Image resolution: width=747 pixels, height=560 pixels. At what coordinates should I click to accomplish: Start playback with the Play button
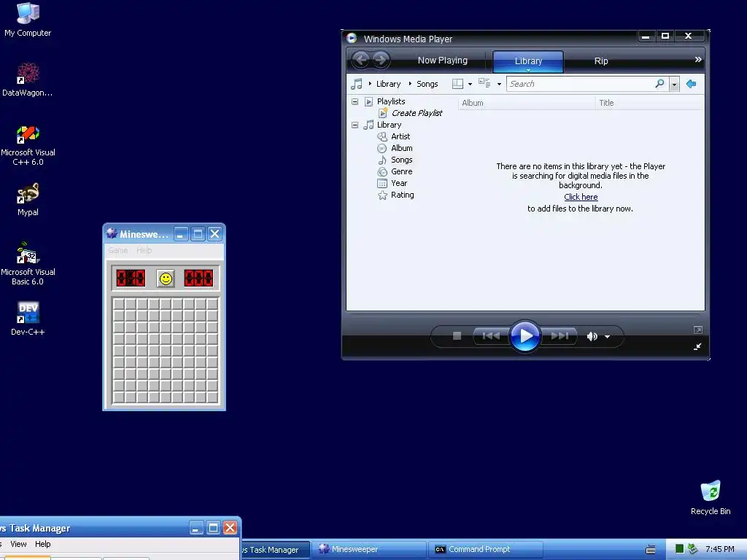pos(525,336)
